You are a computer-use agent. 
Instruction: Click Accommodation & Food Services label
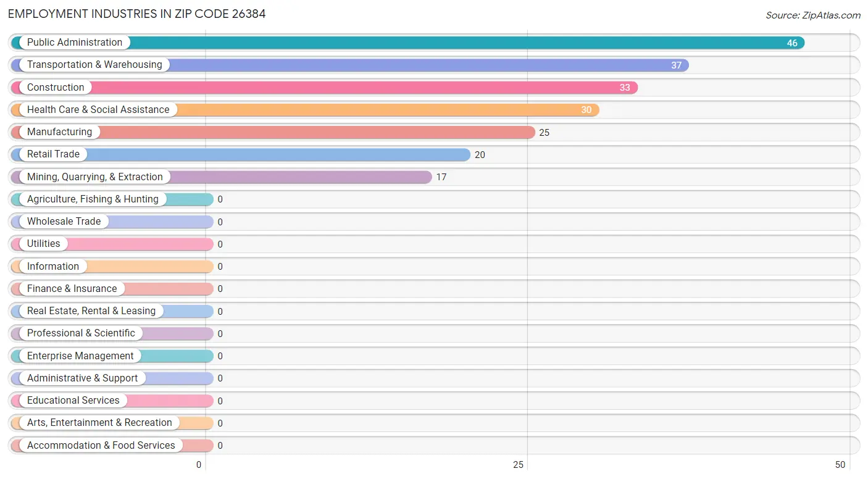(101, 446)
